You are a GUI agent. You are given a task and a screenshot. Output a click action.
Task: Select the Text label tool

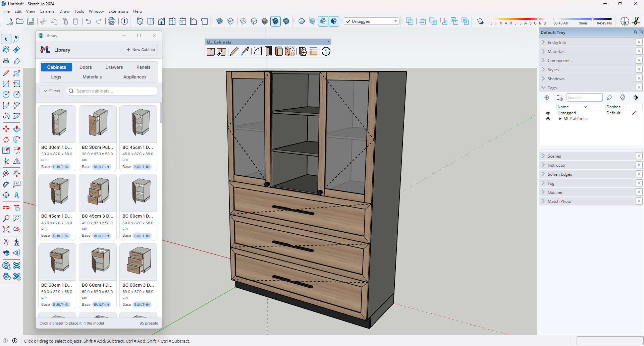17,184
